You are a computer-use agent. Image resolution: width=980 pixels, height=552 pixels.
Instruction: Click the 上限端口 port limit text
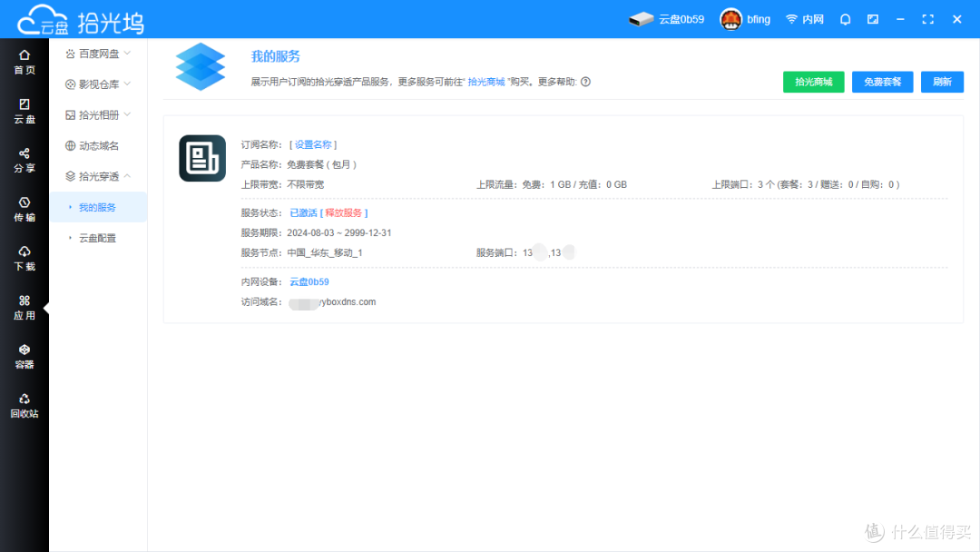[806, 184]
